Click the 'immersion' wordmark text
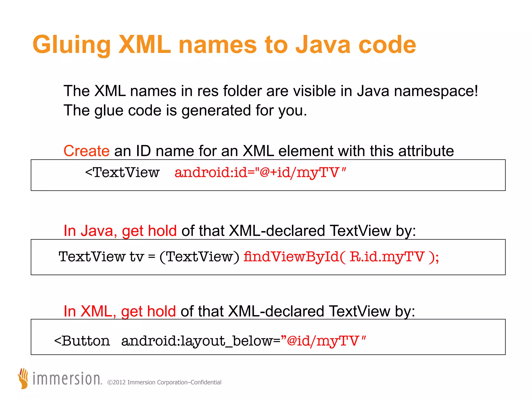The image size is (532, 399). 67,378
